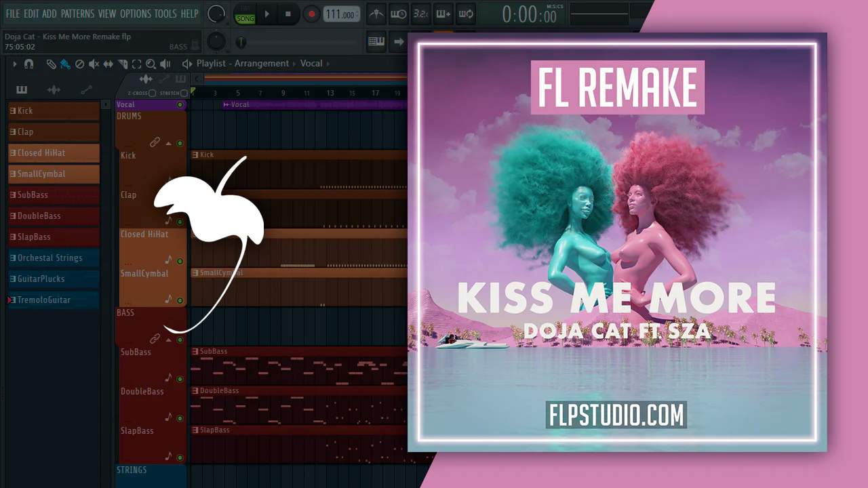Toggle typing keyboard to piano icon
The width and height of the screenshot is (868, 488).
[x=376, y=41]
